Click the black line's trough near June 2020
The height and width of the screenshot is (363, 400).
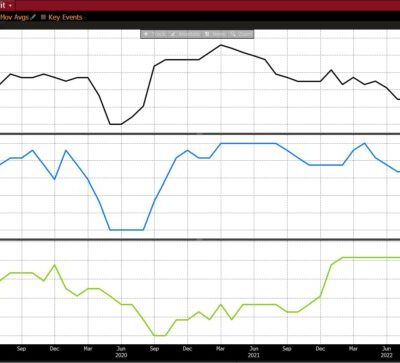[x=115, y=124]
